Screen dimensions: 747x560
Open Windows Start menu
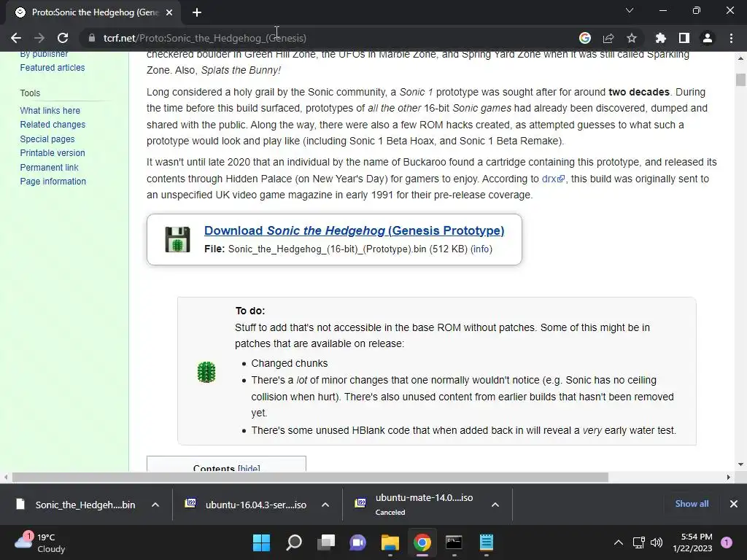tap(261, 542)
